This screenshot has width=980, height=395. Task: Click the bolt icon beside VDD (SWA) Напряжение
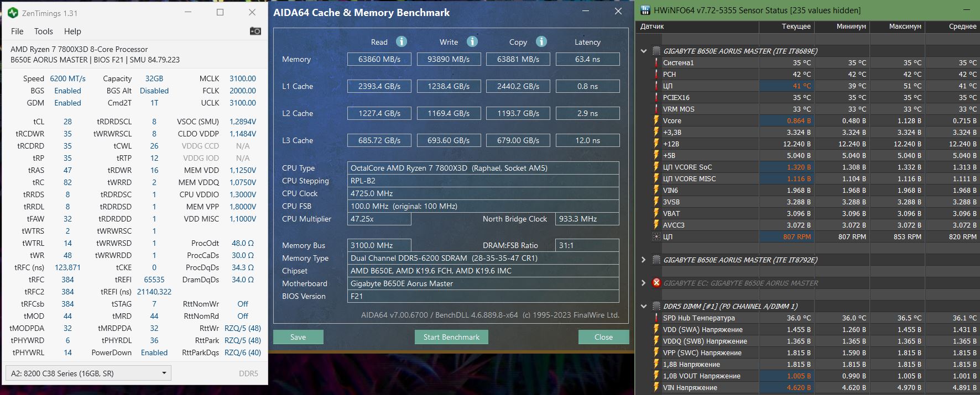656,329
